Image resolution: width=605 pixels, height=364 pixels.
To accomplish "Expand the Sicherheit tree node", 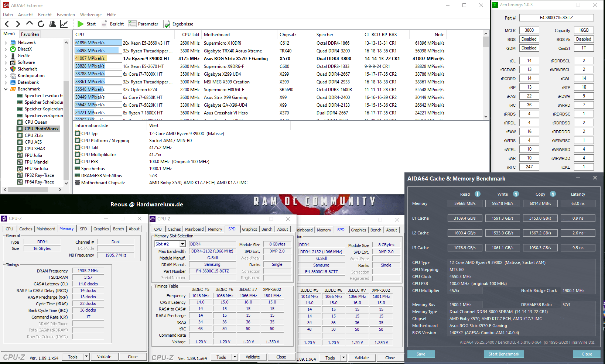I will click(x=6, y=69).
